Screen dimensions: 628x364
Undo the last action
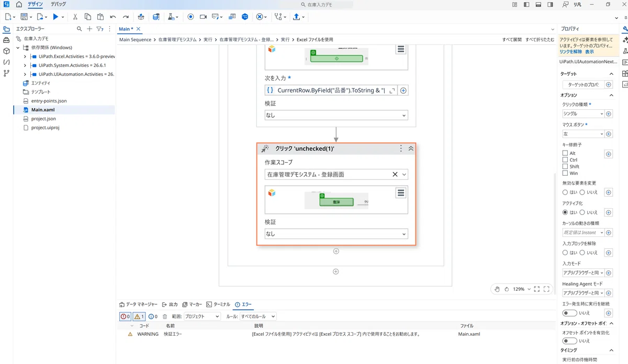tap(113, 17)
